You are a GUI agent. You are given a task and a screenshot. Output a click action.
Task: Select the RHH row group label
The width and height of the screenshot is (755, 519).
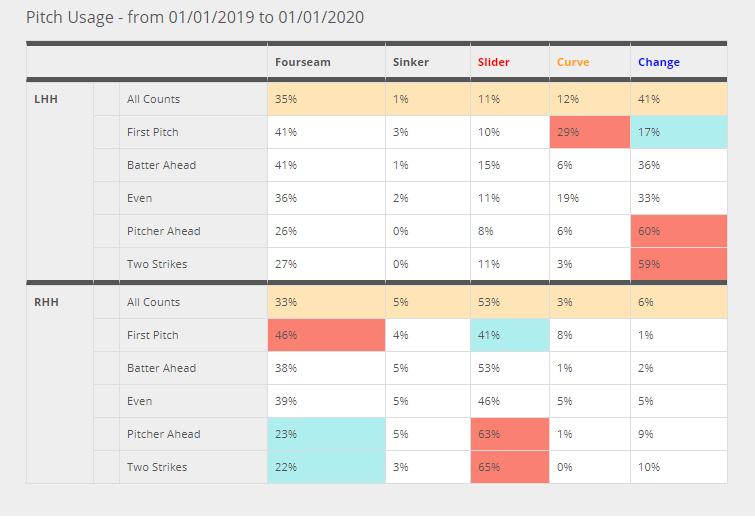45,302
